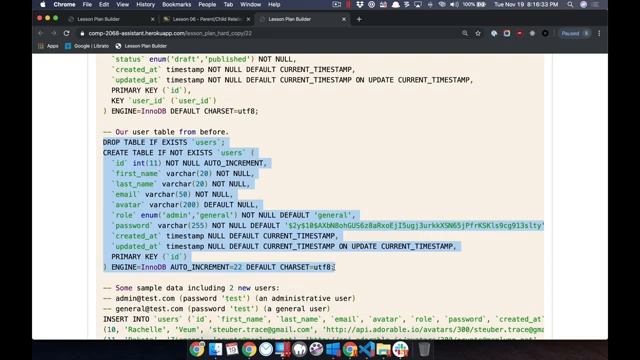This screenshot has width=640, height=360.
Task: Open Visual Studio Code from the dock
Action: coord(367,349)
